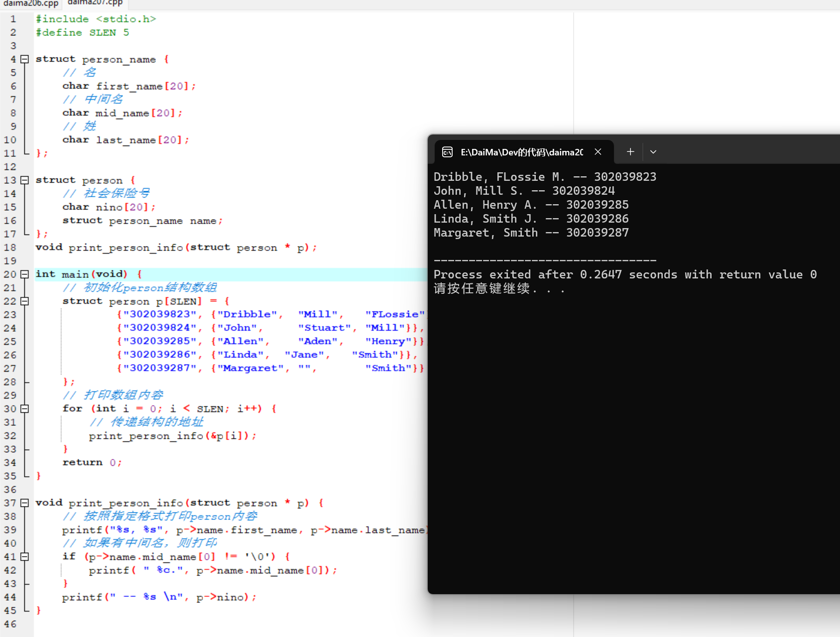Screen dimensions: 840x637
Task: Close the E:\DaiMa console tab
Action: (598, 152)
